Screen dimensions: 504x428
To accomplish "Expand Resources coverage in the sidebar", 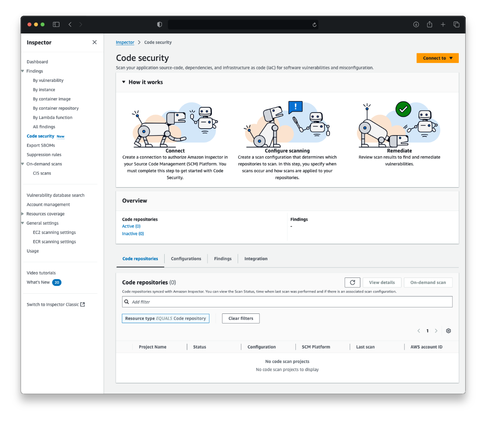I will 23,214.
